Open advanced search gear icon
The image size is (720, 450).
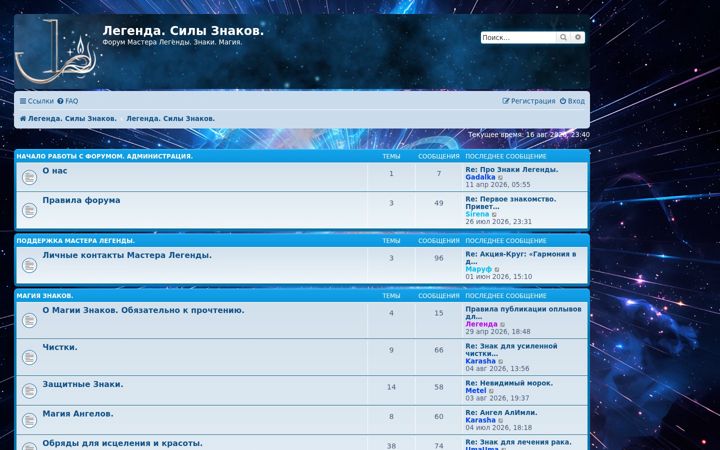pyautogui.click(x=578, y=38)
